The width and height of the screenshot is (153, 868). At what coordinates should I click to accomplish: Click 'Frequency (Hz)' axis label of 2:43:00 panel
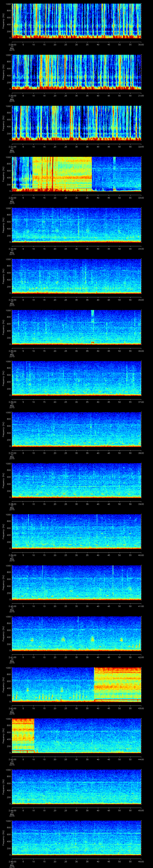click(3, 736)
